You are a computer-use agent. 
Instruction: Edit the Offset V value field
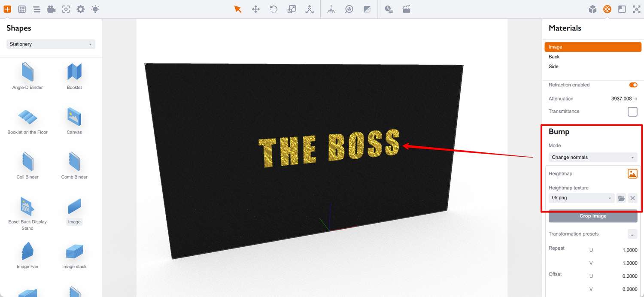click(630, 289)
